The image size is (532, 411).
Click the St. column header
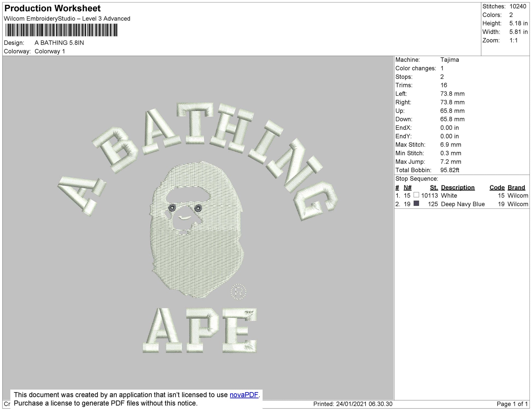pos(434,187)
